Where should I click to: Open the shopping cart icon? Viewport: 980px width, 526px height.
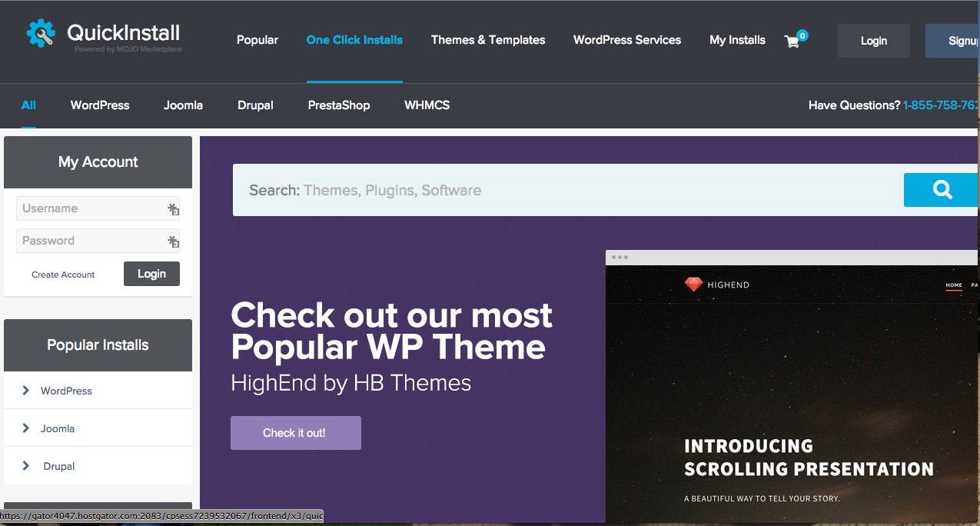point(792,42)
